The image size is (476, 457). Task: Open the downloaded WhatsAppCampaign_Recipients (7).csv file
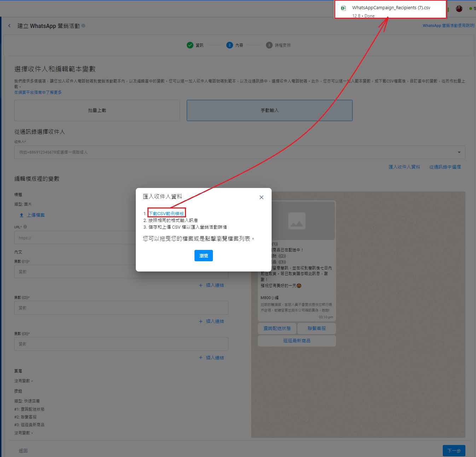pos(391,8)
